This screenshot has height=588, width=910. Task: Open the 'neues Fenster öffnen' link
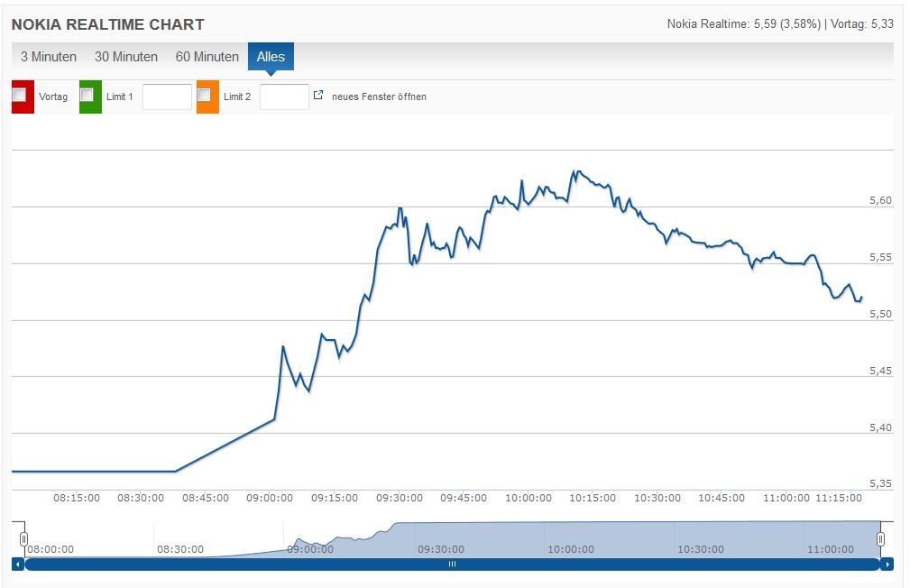[x=379, y=96]
